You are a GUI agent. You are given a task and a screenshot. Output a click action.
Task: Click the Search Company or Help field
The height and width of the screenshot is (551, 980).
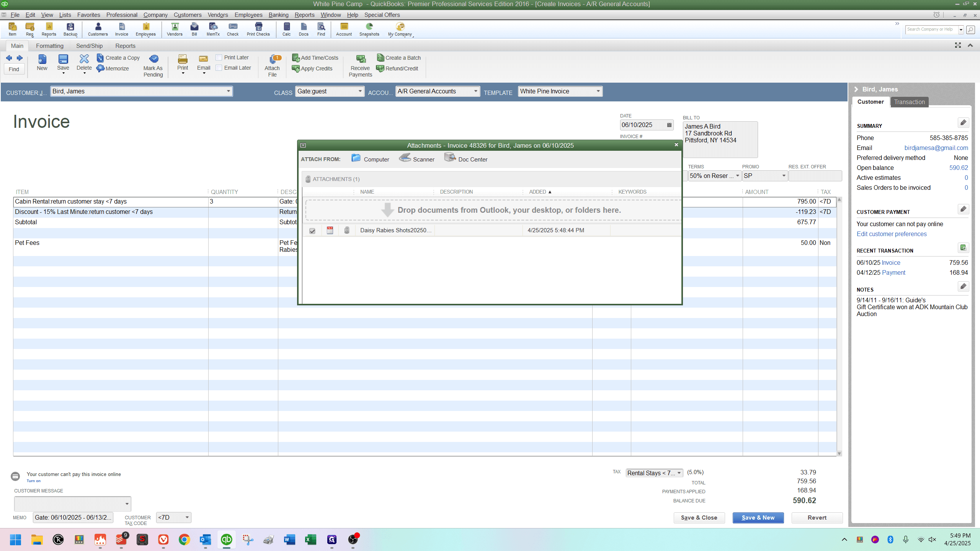pos(931,29)
